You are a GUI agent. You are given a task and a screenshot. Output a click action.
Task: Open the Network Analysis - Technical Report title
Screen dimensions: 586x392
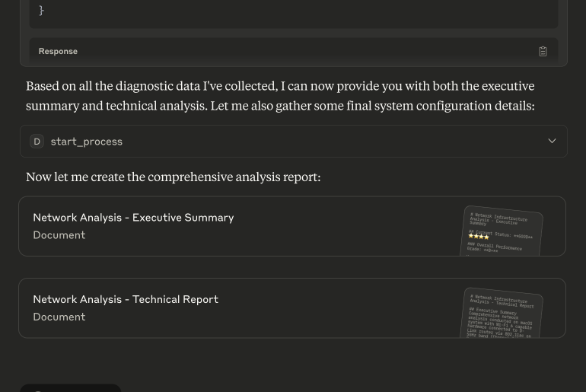click(126, 299)
